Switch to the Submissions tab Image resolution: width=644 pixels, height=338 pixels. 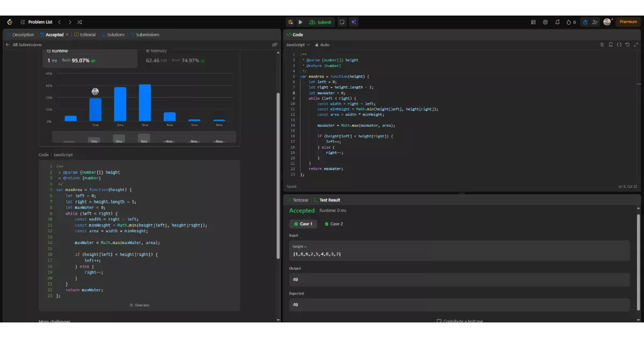(144, 35)
